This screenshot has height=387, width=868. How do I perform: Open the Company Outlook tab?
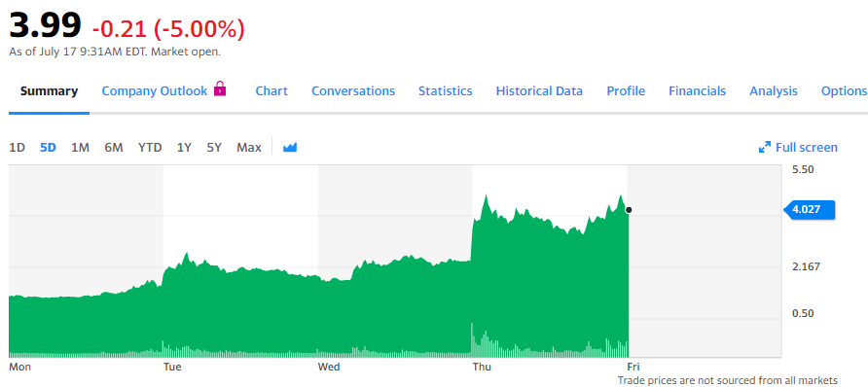click(155, 91)
